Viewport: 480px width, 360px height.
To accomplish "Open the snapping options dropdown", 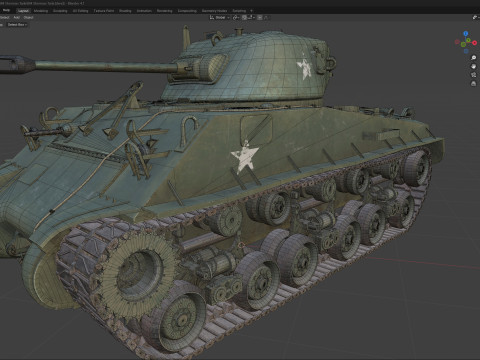I will [x=251, y=17].
